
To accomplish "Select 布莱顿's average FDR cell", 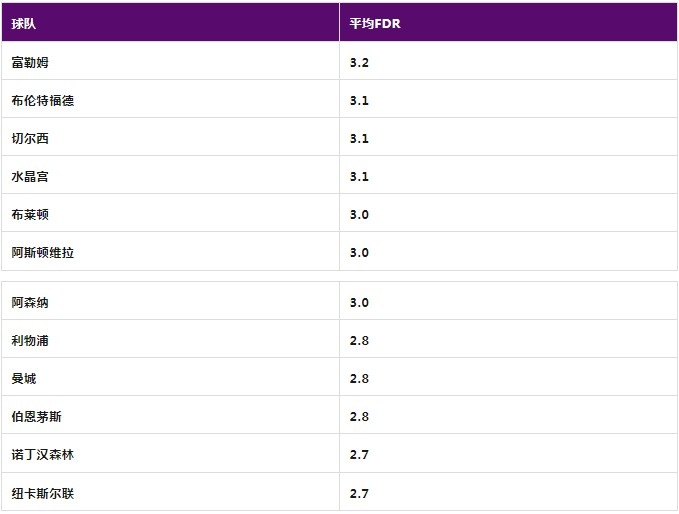I will click(360, 214).
